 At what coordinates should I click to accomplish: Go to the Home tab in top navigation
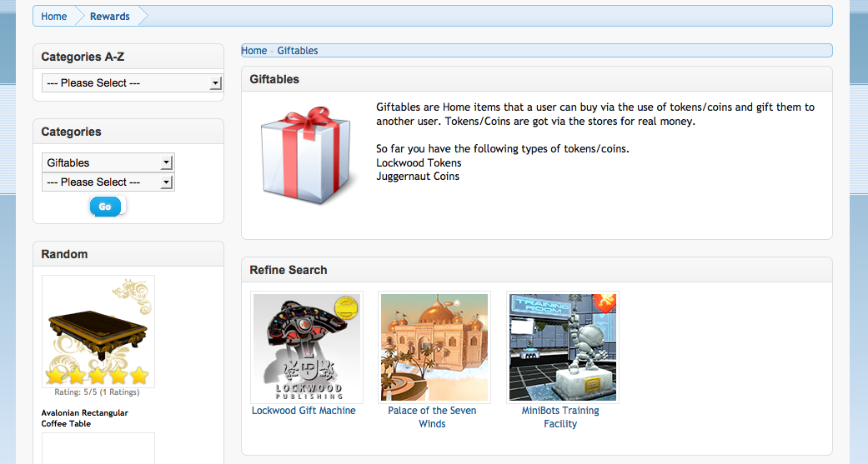pos(54,17)
